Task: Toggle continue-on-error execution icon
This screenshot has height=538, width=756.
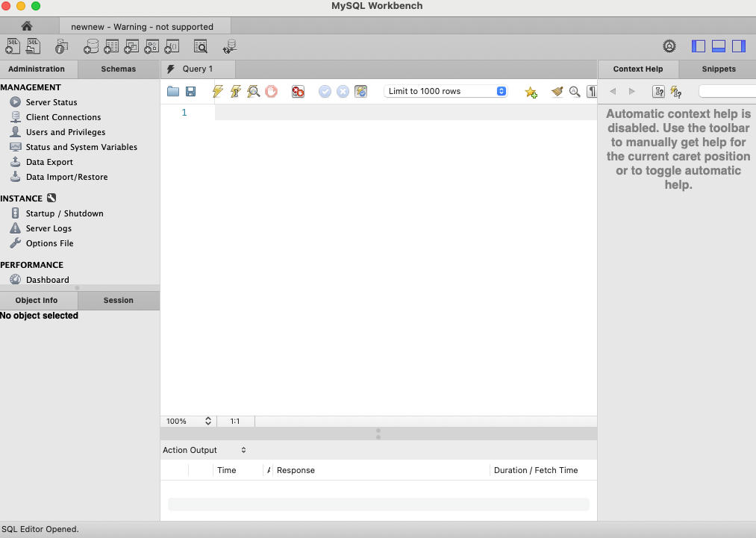Action: pyautogui.click(x=298, y=91)
